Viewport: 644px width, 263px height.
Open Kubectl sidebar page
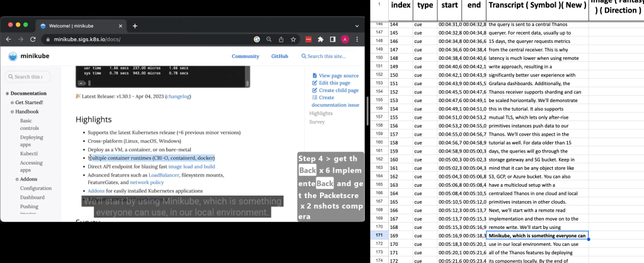point(29,154)
